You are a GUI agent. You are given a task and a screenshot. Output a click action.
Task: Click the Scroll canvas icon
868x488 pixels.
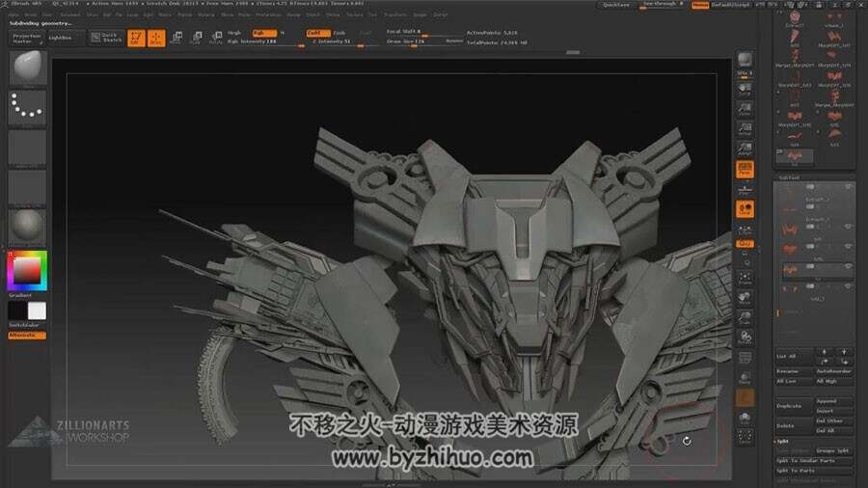pyautogui.click(x=745, y=91)
